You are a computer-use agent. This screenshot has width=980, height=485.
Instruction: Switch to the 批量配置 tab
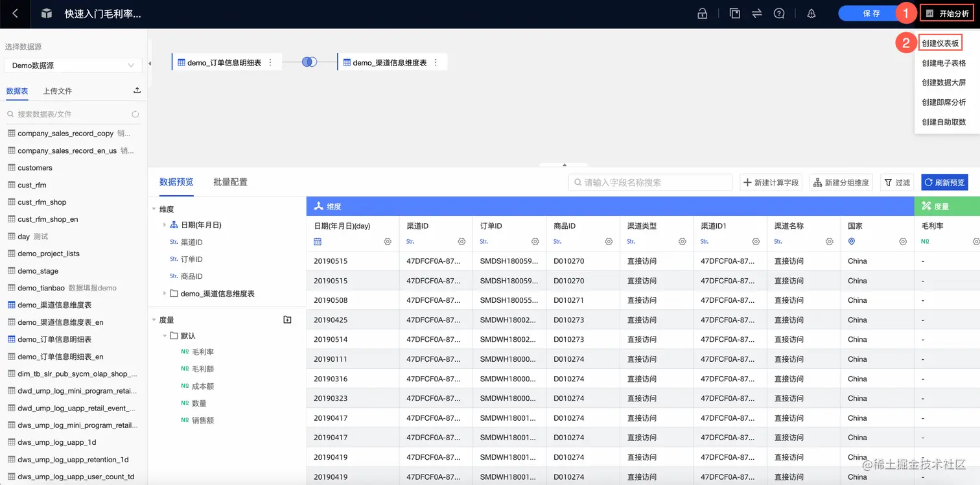(230, 182)
